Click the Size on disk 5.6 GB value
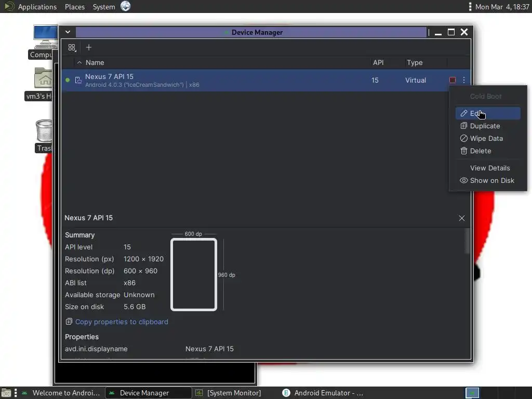 (135, 307)
